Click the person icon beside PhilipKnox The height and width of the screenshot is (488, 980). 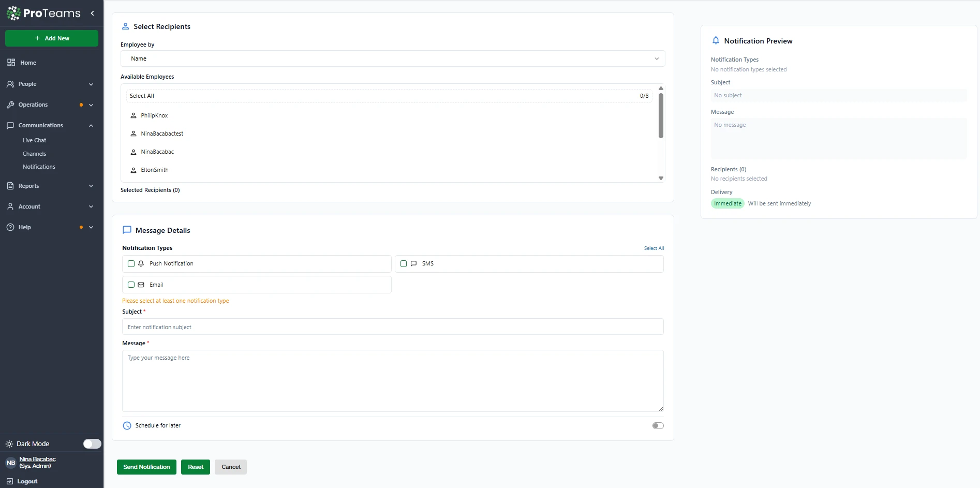pos(133,115)
